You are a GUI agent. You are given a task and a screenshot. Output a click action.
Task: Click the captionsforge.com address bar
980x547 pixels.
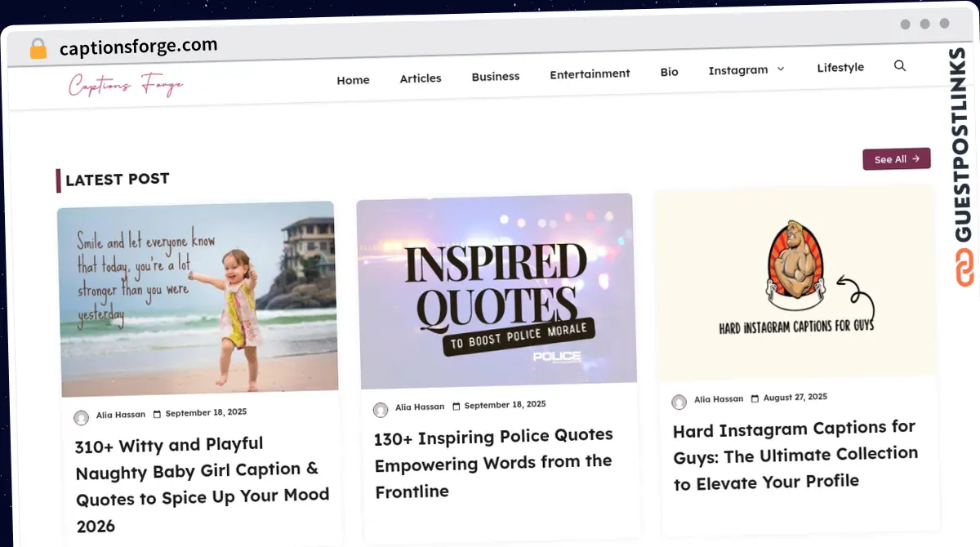137,46
